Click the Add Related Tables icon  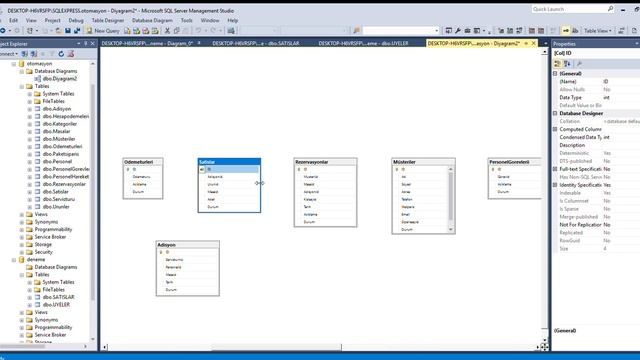[520, 31]
